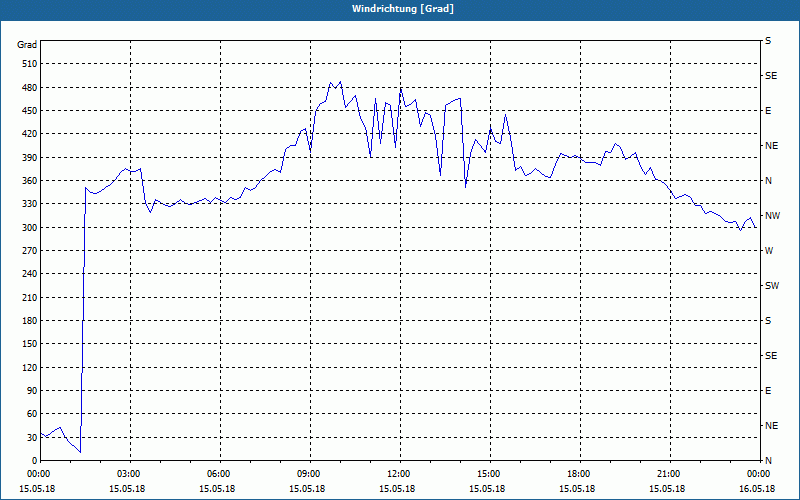Select the 120 degree axis label
The image size is (800, 500).
(x=30, y=367)
